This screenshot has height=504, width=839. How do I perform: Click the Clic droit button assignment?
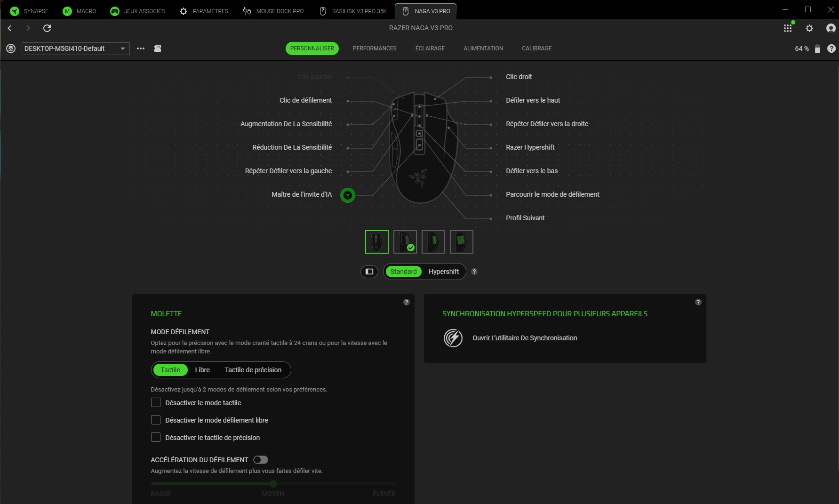pos(519,77)
